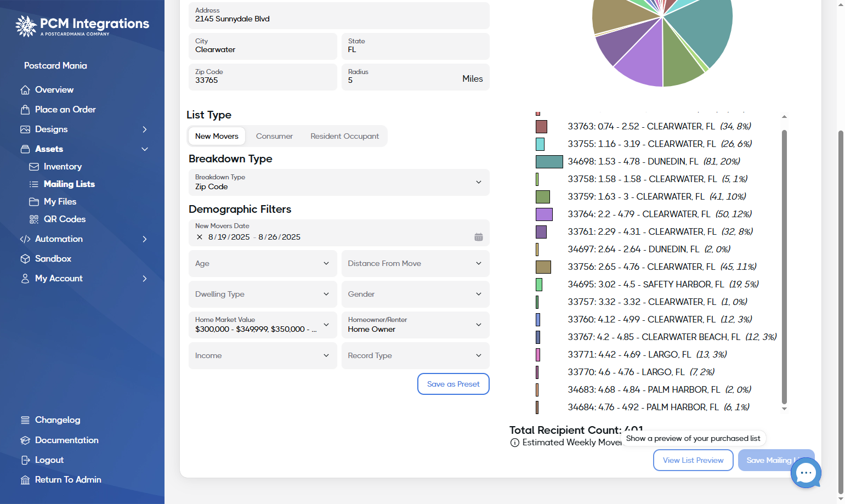Viewport: 845px width, 504px height.
Task: Select the Resident Occupant list type
Action: (344, 136)
